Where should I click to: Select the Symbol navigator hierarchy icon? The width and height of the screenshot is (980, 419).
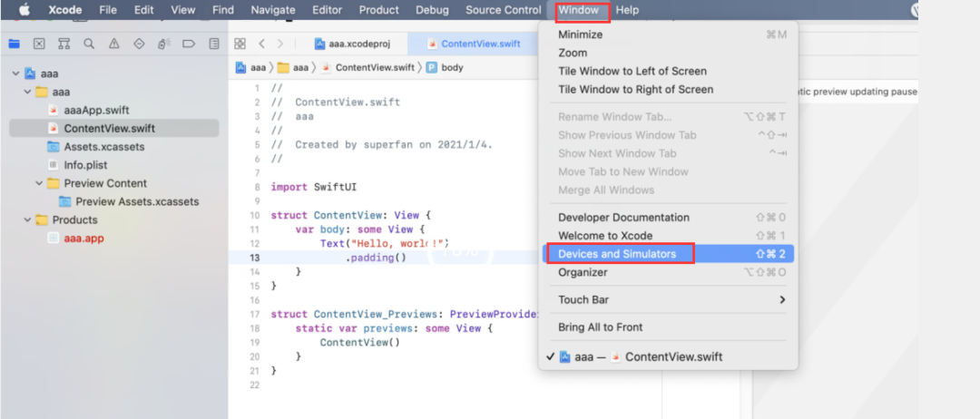pos(64,44)
